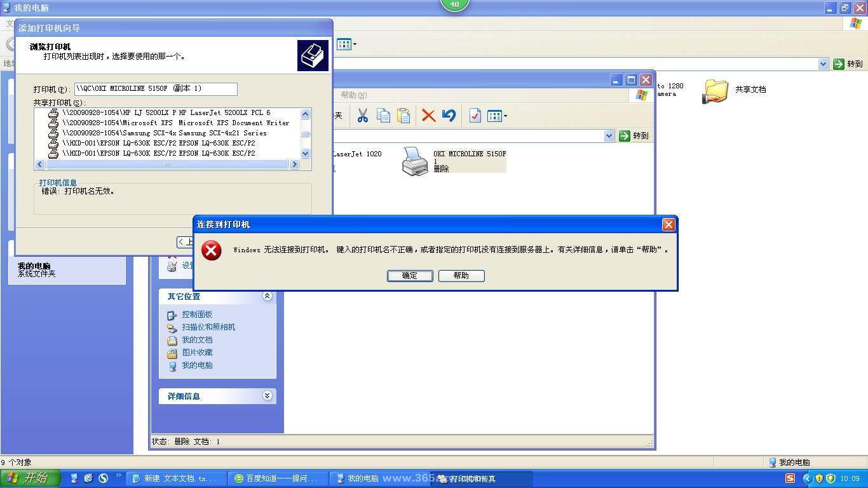Click the Pictures Collection icon in side panel

[x=172, y=353]
